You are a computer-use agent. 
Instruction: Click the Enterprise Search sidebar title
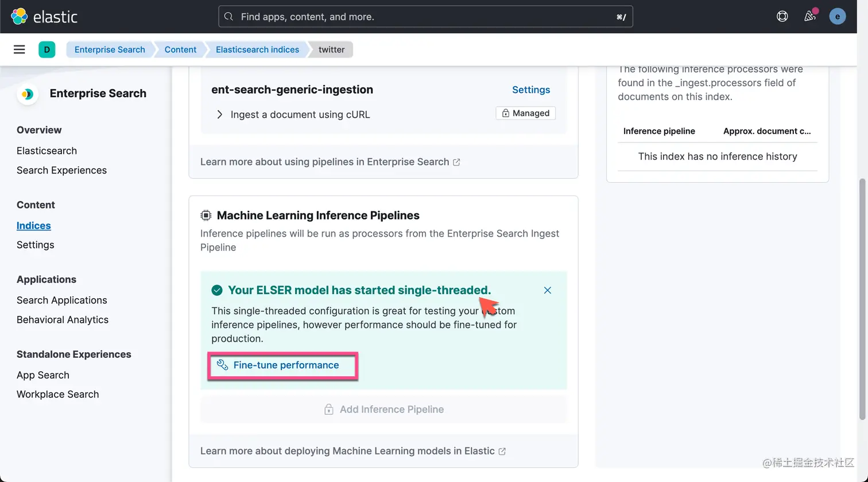coord(98,94)
